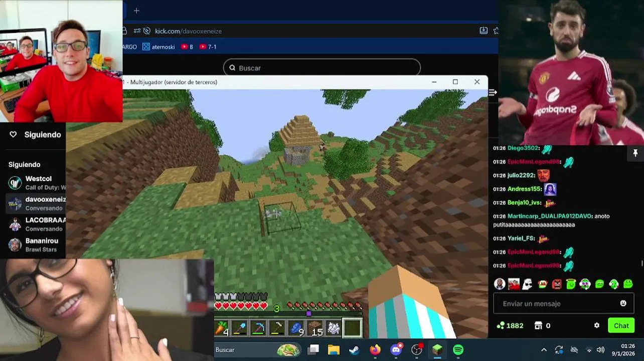Screen dimensions: 644x361
Task: Open Firefox from taskbar
Action: [375, 349]
